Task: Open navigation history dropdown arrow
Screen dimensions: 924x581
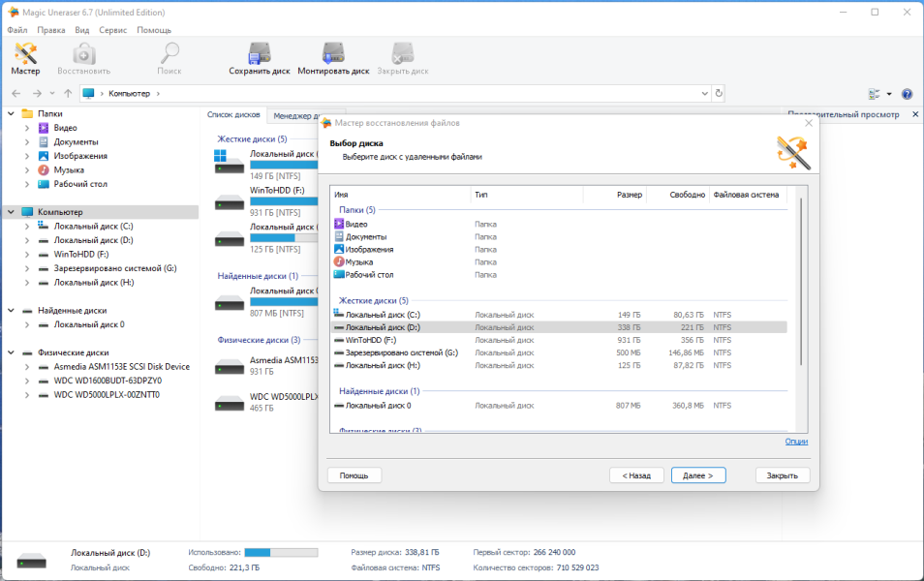Action: [x=52, y=93]
